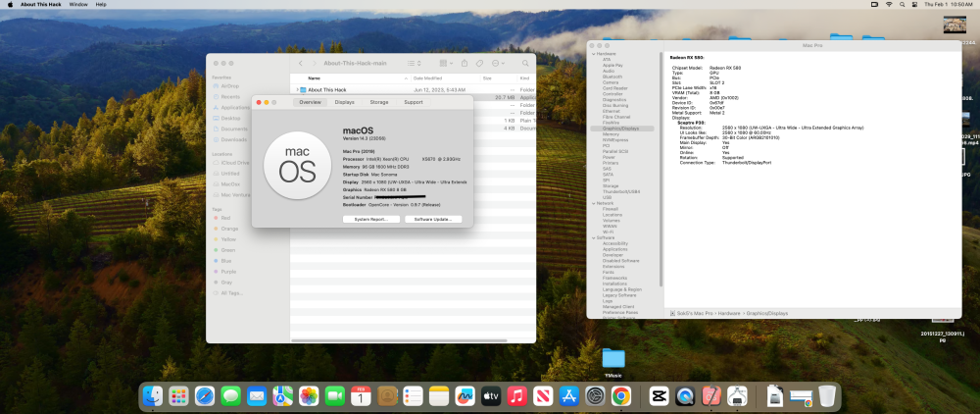This screenshot has height=414, width=980.
Task: Open Messages in the Dock
Action: coord(230,396)
